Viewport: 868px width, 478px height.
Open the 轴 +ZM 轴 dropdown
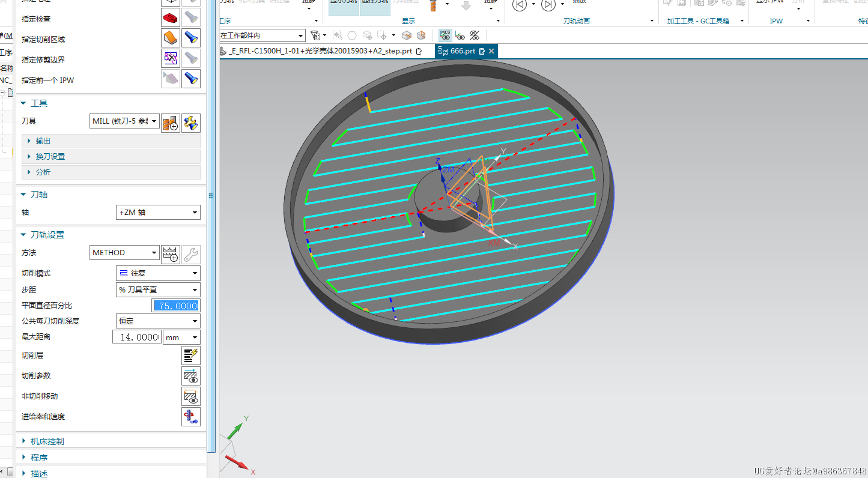158,213
